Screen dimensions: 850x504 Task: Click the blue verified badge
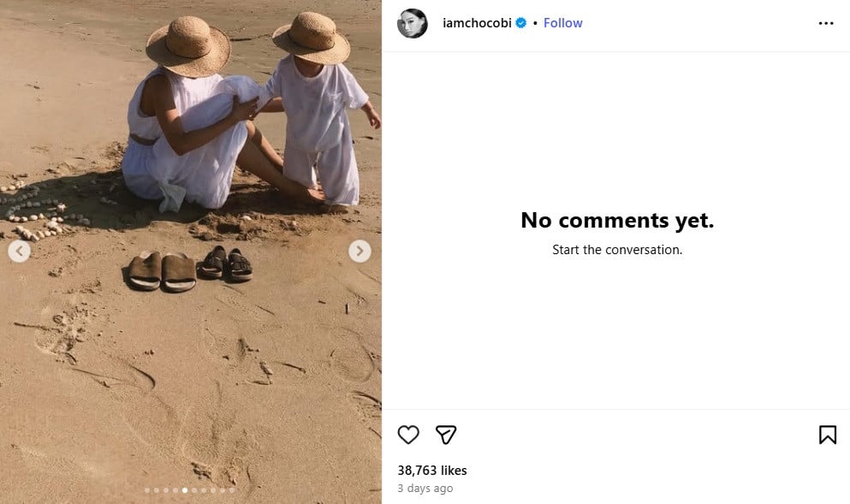click(520, 23)
